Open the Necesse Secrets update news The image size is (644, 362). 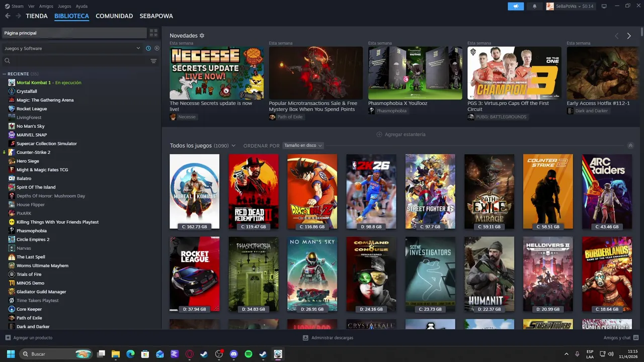216,73
